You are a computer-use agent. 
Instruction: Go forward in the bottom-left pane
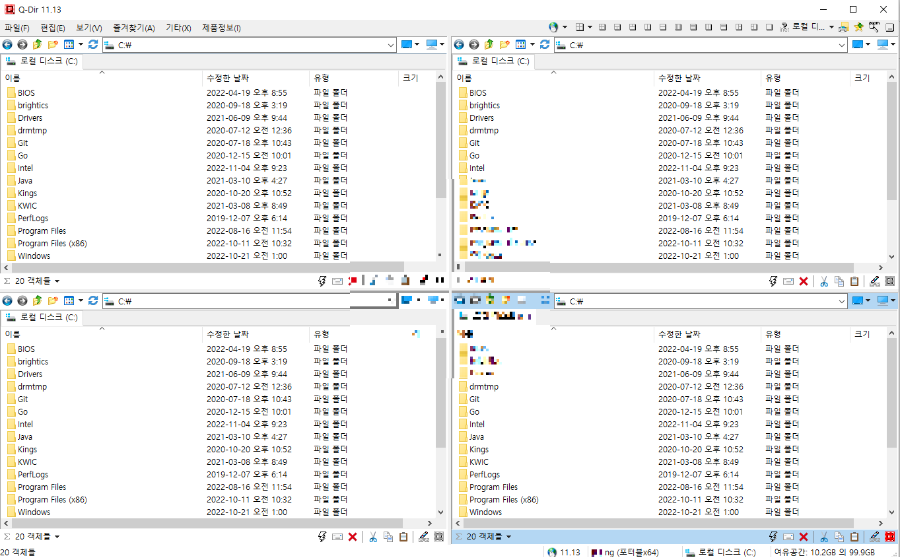(22, 301)
